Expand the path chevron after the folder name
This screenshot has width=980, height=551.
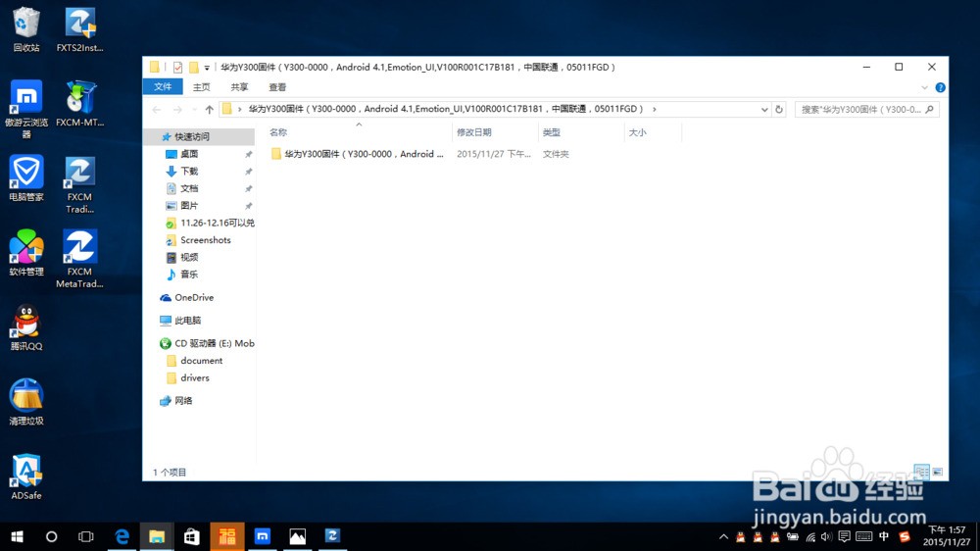tap(655, 109)
